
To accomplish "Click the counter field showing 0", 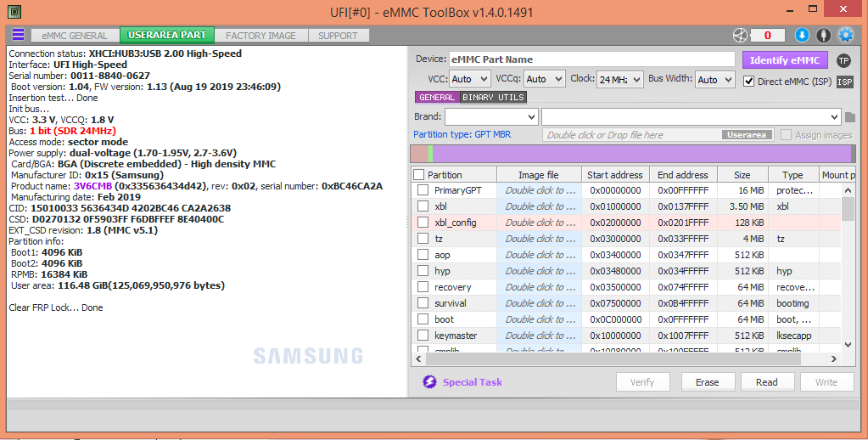I will [767, 36].
